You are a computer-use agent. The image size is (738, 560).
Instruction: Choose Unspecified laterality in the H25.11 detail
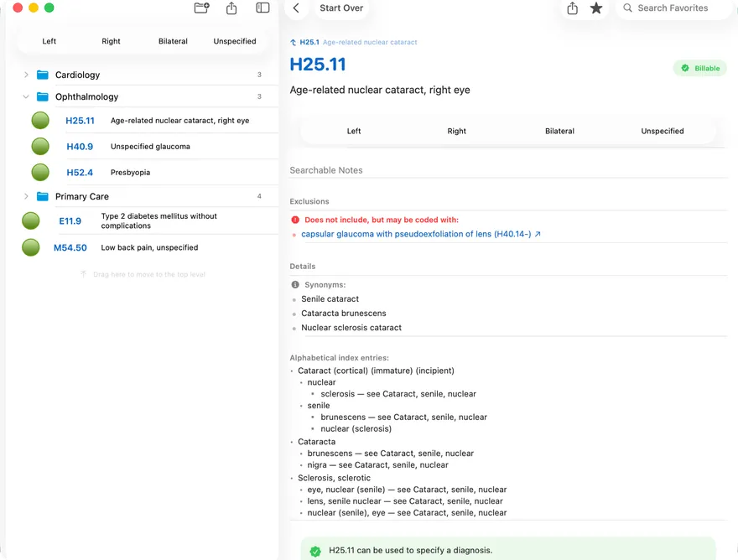pyautogui.click(x=663, y=132)
